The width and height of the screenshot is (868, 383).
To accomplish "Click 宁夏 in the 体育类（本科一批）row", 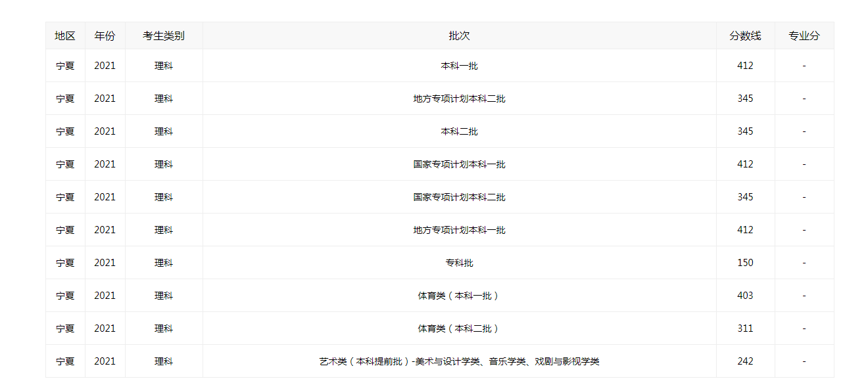I will pyautogui.click(x=65, y=296).
